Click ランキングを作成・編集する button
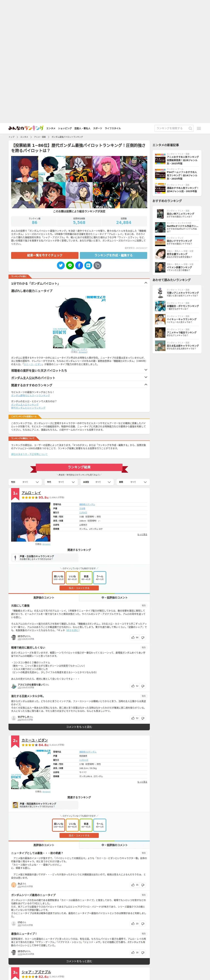This screenshot has width=210, height=980. tap(113, 255)
